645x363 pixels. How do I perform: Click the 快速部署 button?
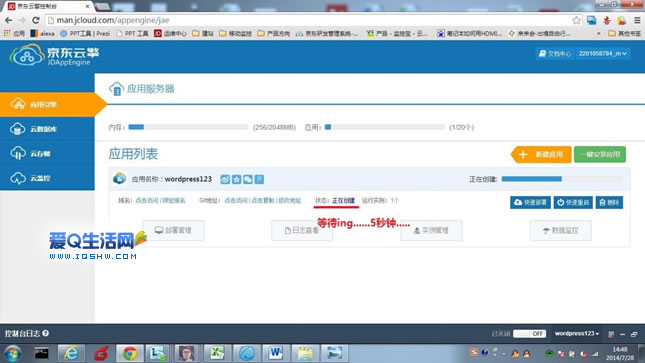pos(530,202)
